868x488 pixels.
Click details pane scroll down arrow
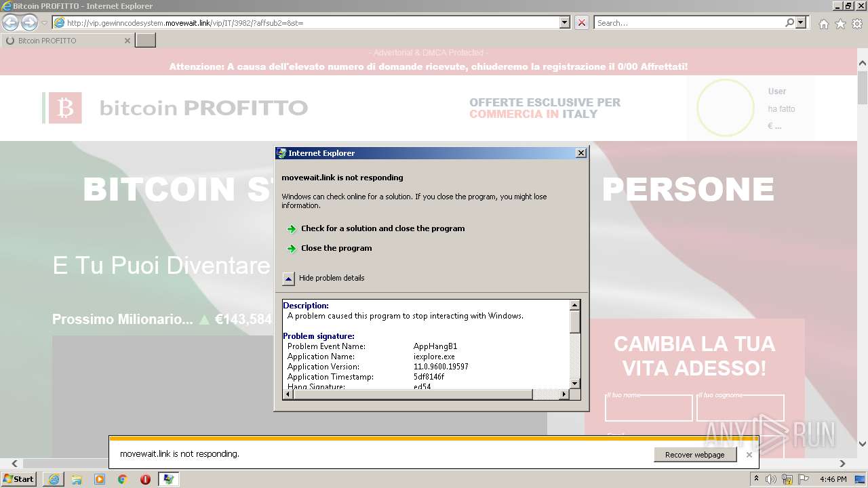(575, 384)
